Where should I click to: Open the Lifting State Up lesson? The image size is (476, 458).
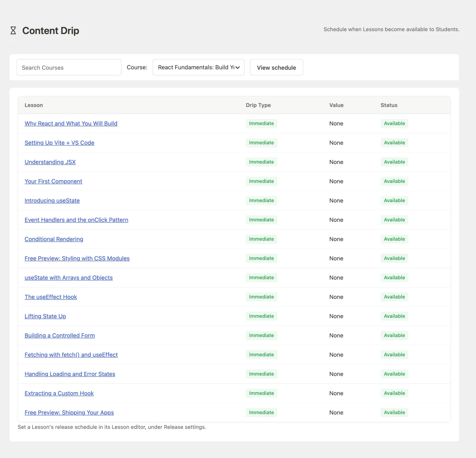click(x=45, y=316)
